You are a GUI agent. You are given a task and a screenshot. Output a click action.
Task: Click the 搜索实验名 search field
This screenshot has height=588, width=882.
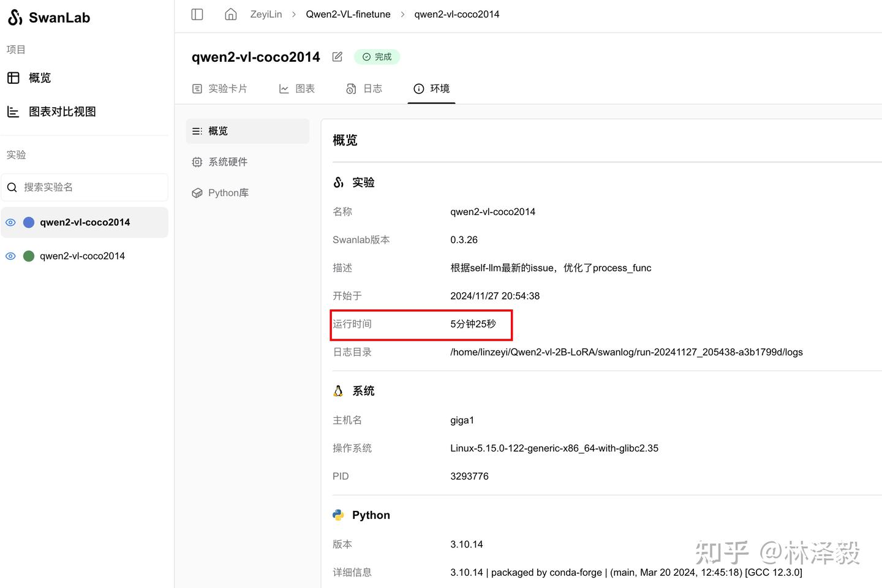pyautogui.click(x=92, y=187)
